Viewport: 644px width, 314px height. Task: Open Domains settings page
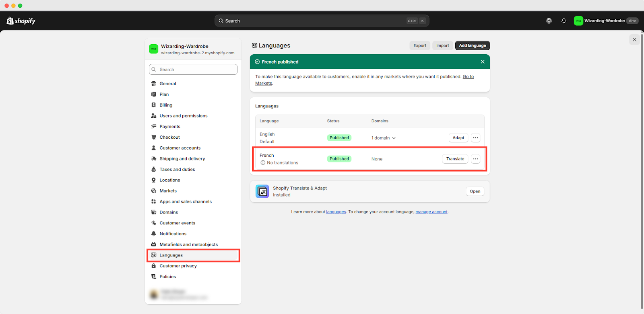click(193, 212)
